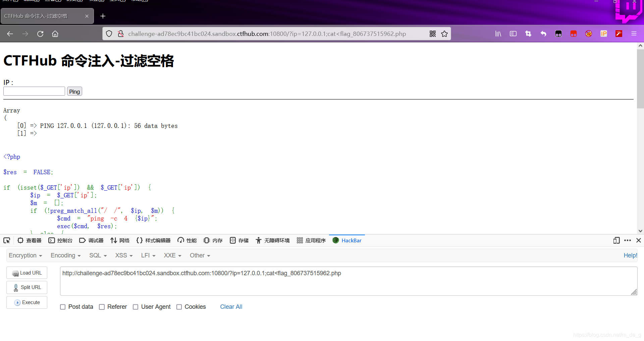Go forward in browser history

pos(25,34)
